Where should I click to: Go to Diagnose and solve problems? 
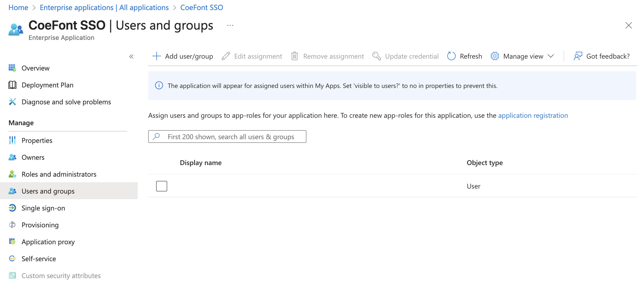pos(66,102)
